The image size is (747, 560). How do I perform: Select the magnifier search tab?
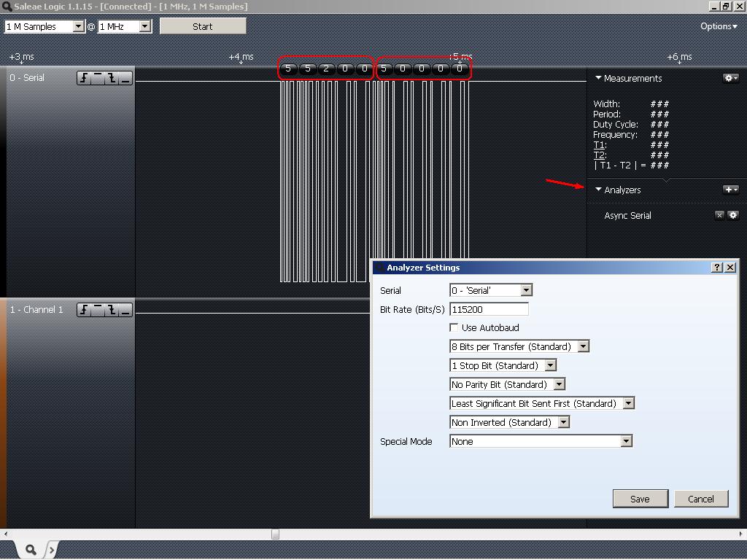[31, 550]
